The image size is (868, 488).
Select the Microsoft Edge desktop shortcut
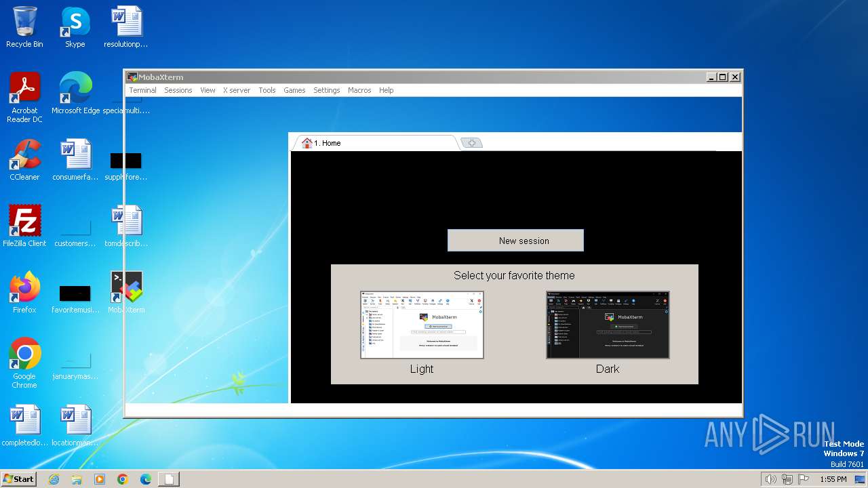click(75, 94)
